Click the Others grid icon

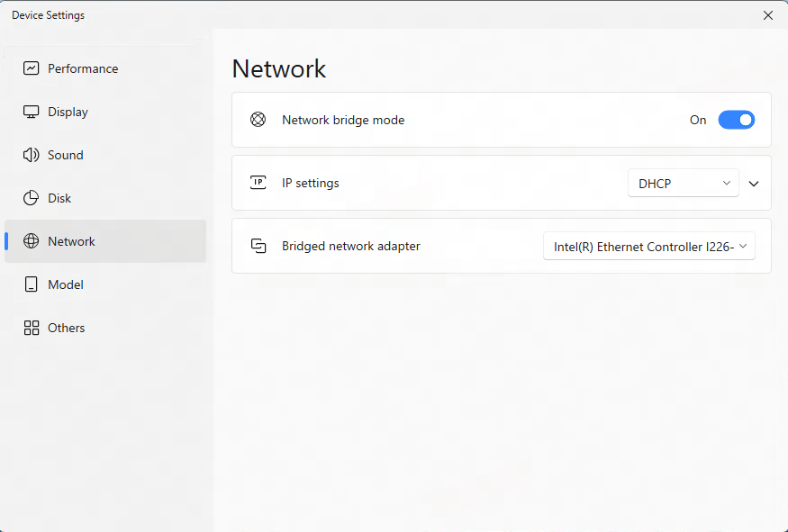point(31,328)
